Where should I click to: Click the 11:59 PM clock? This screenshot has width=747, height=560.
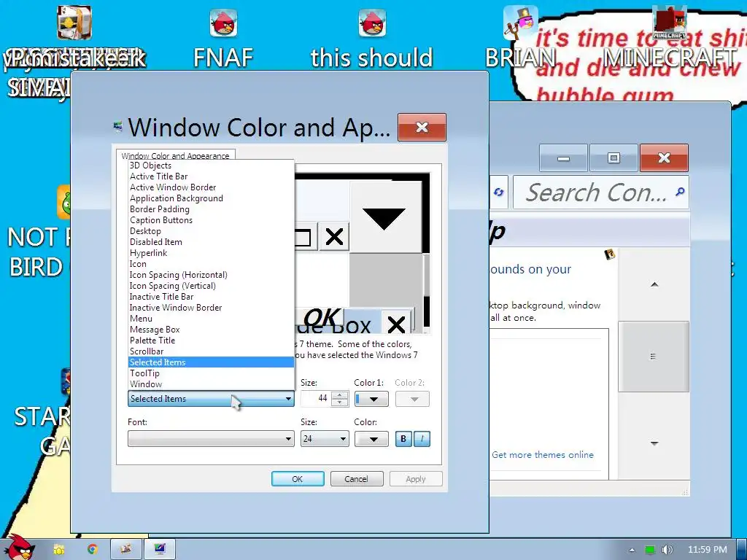(708, 550)
